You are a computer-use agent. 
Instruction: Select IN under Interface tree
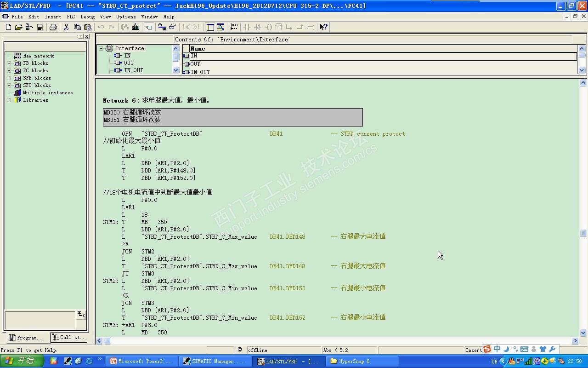click(x=127, y=56)
